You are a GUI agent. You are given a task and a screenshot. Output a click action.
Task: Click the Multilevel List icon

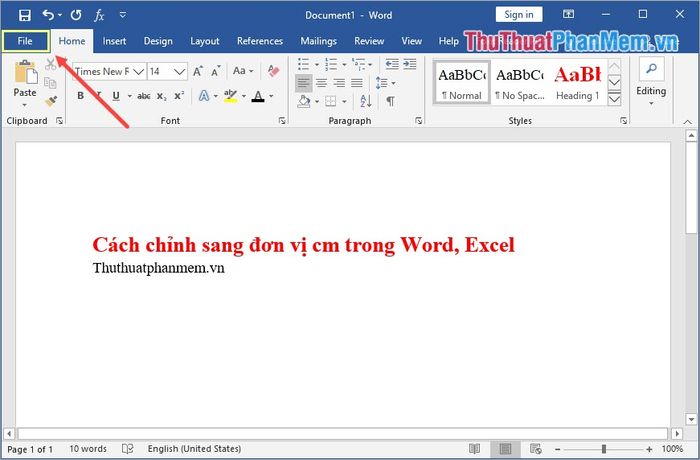358,64
